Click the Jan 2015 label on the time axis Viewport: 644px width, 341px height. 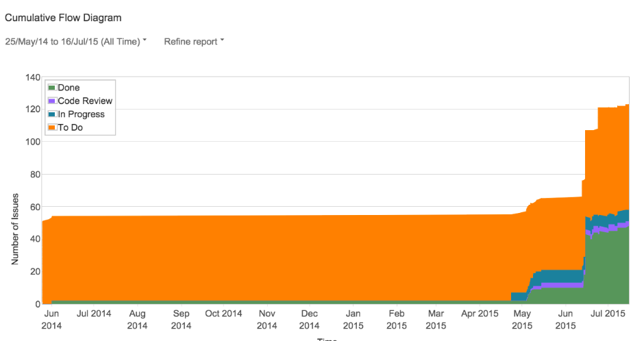pyautogui.click(x=353, y=319)
